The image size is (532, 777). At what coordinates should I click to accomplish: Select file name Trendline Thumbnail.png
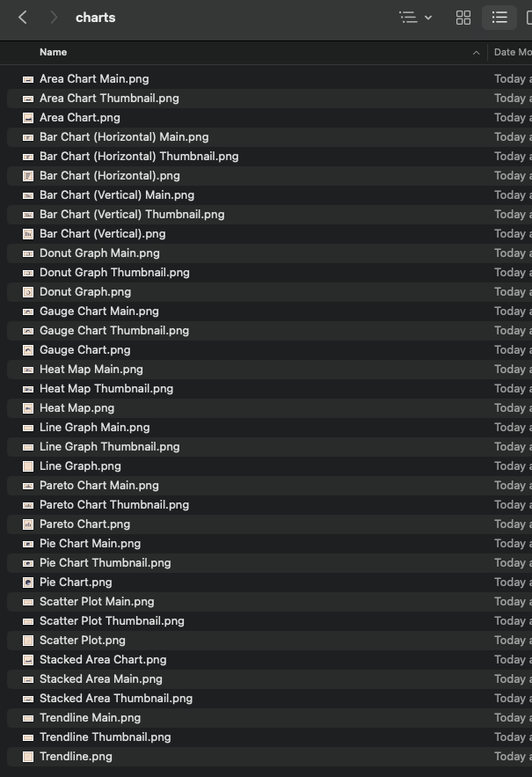click(x=105, y=737)
